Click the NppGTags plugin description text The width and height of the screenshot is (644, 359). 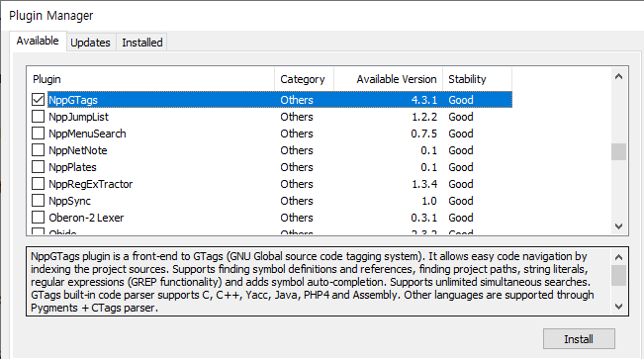[313, 282]
